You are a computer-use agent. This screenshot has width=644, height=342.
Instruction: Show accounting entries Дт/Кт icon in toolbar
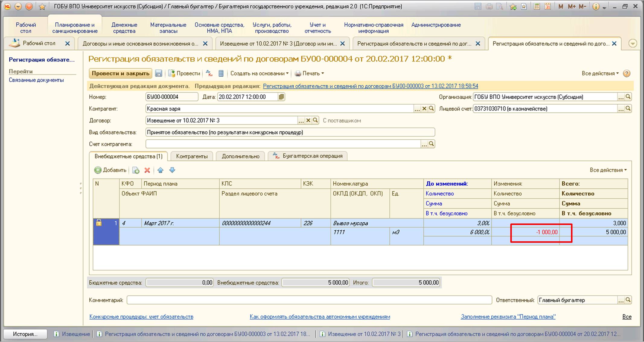click(209, 73)
